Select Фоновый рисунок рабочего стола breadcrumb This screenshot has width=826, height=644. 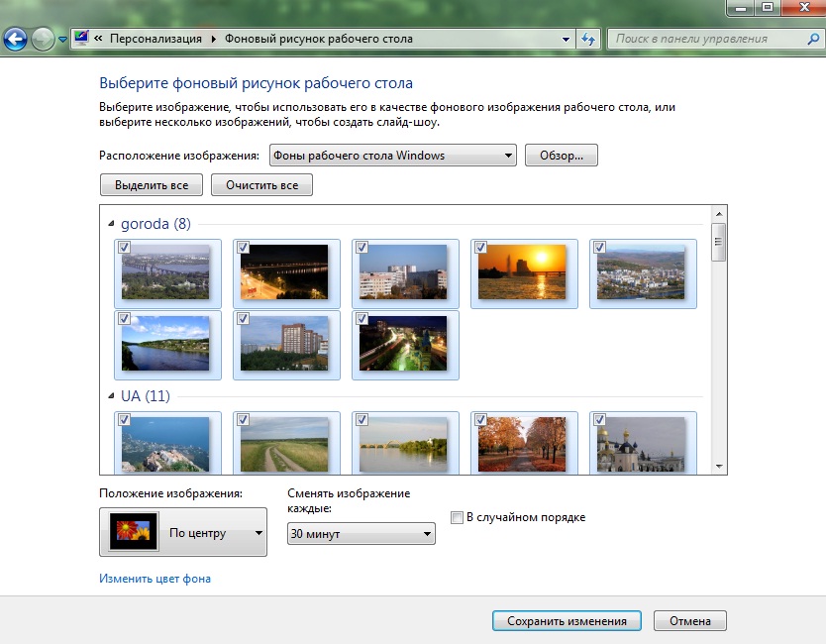[x=319, y=39]
